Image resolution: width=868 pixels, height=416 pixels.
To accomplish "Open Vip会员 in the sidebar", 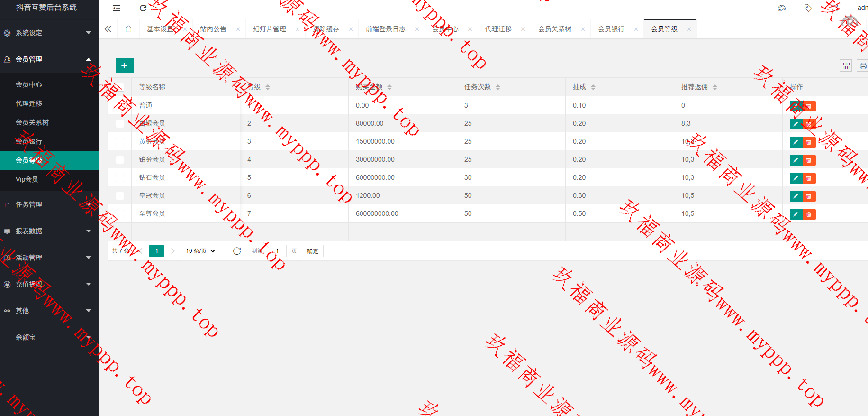I will click(27, 179).
